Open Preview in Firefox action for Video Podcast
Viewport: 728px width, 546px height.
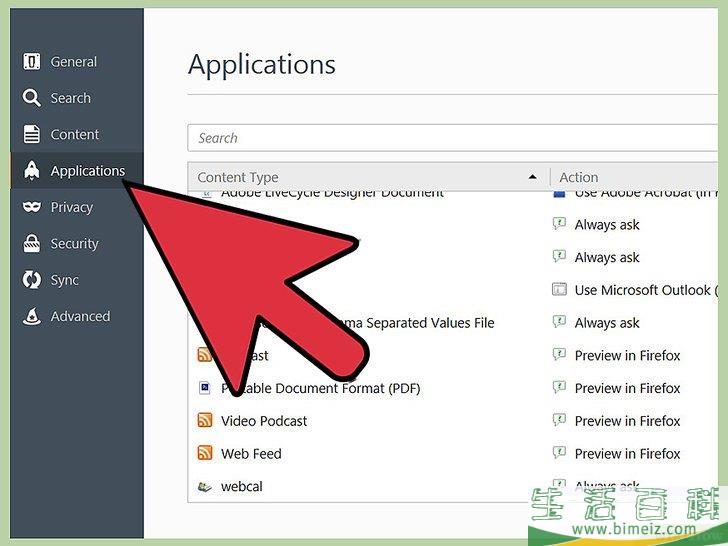tap(616, 421)
